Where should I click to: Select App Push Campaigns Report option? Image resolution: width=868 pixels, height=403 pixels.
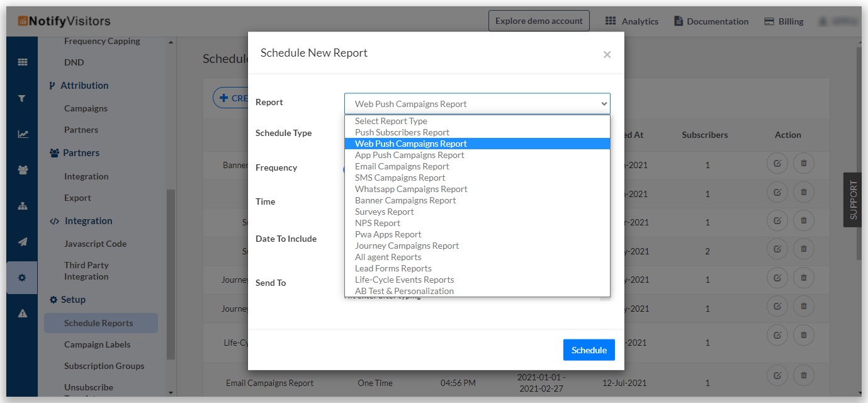tap(477, 155)
